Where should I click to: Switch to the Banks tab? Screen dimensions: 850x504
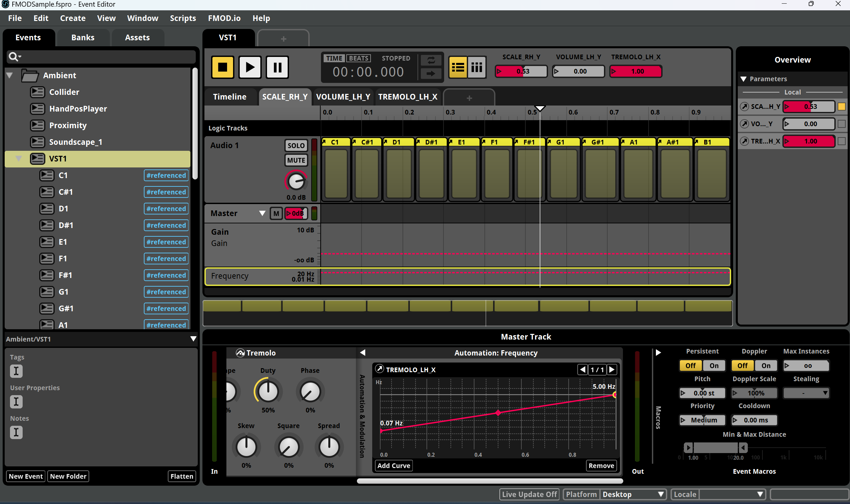[83, 37]
